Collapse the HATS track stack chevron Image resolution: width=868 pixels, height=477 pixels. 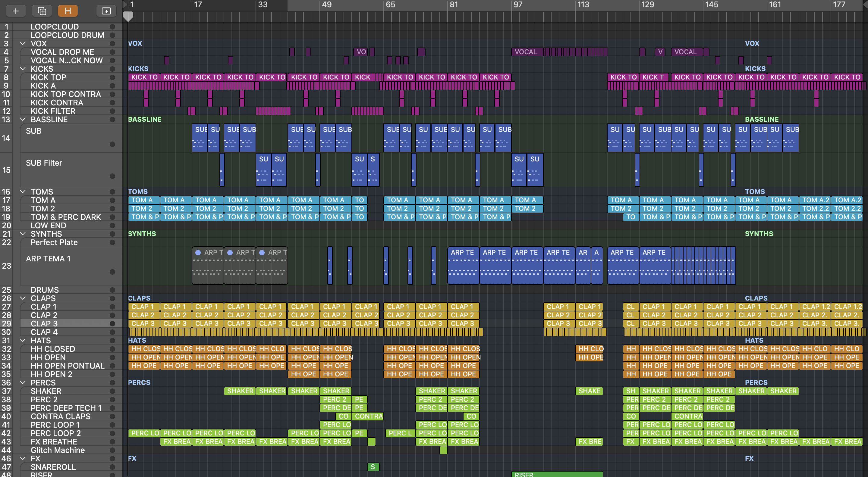[23, 340]
